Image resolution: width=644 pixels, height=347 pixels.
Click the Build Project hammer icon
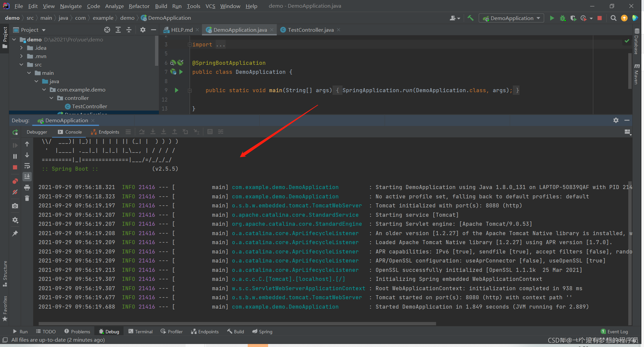click(x=470, y=18)
